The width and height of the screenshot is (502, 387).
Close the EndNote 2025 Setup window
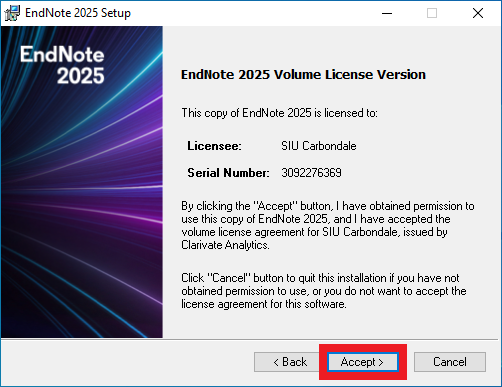478,13
